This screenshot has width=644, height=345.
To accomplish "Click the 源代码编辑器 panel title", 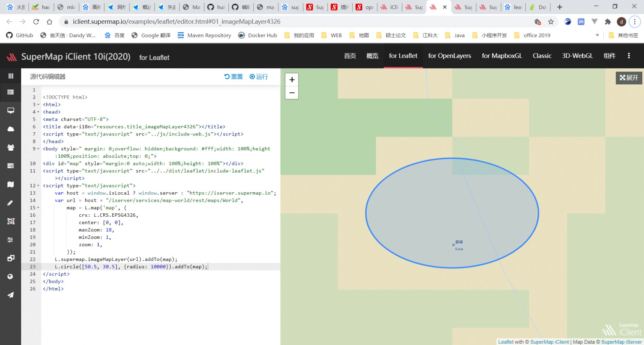I will [48, 77].
